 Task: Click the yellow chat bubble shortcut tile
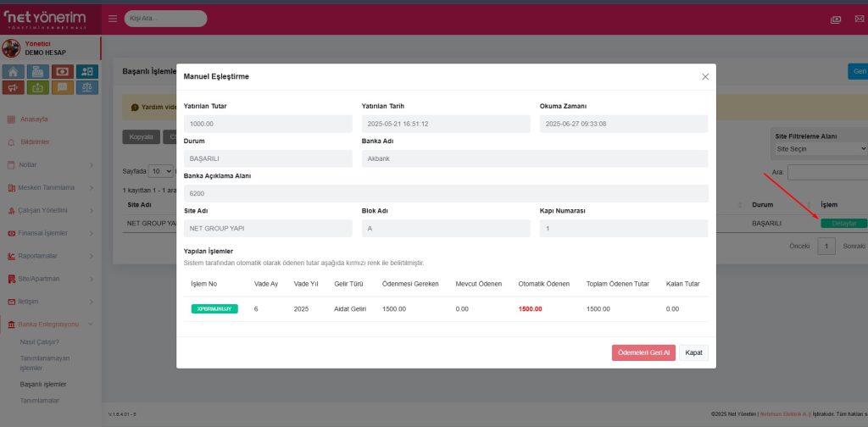click(x=62, y=87)
